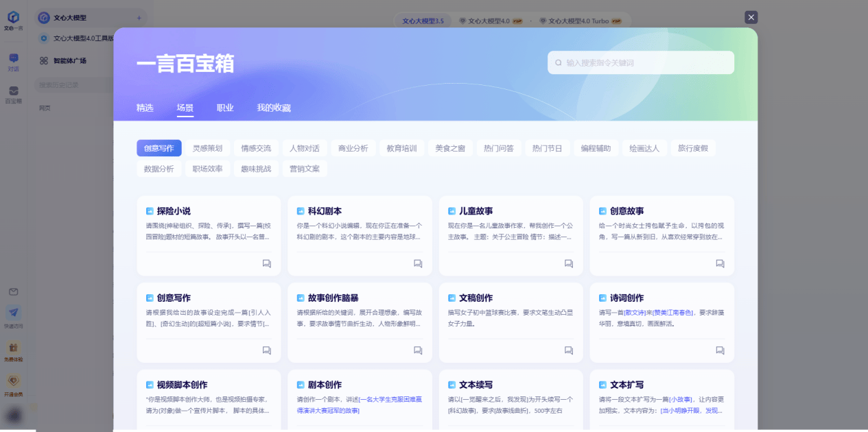868x432 pixels.
Task: Click the chat icon on 儿童故事 card
Action: coord(569,263)
